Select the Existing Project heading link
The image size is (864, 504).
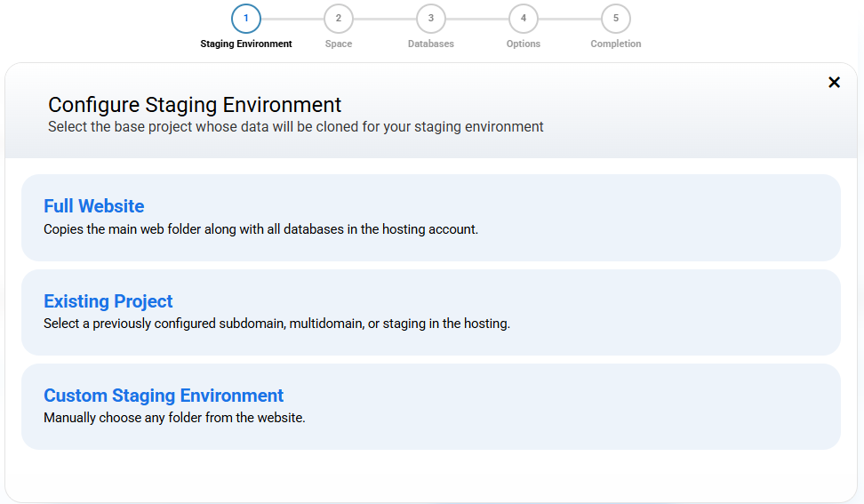[x=108, y=301]
